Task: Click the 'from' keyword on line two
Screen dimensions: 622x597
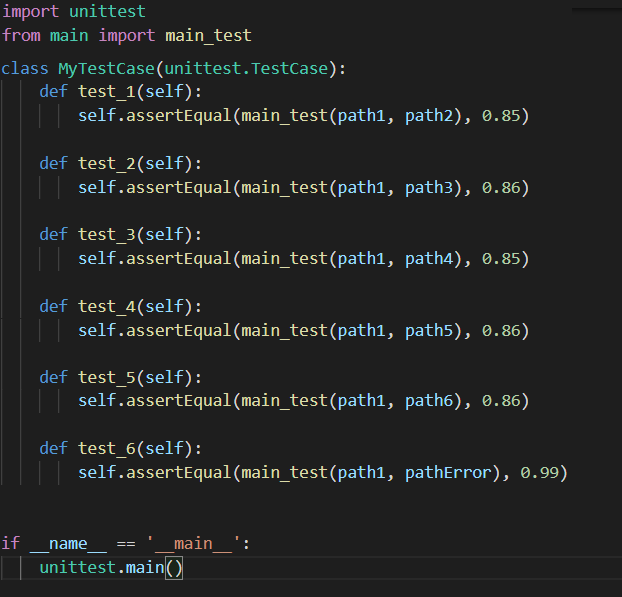Action: point(21,36)
